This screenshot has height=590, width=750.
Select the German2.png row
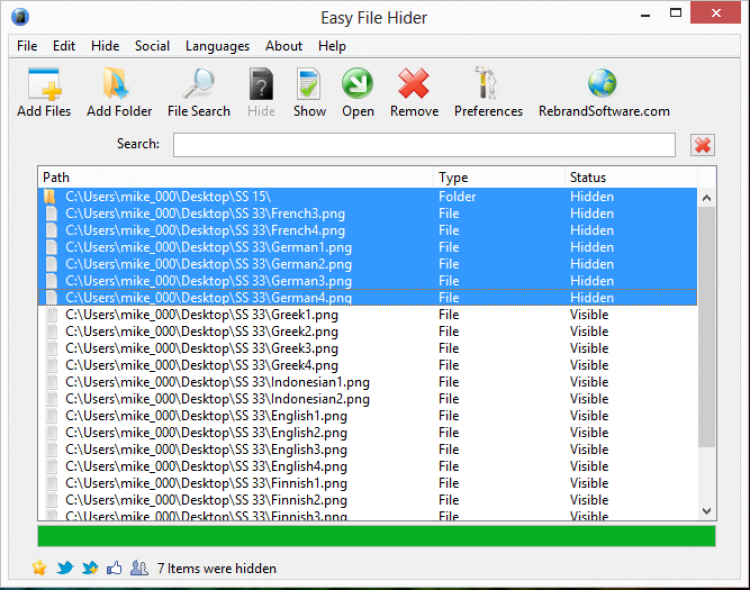pos(367,264)
